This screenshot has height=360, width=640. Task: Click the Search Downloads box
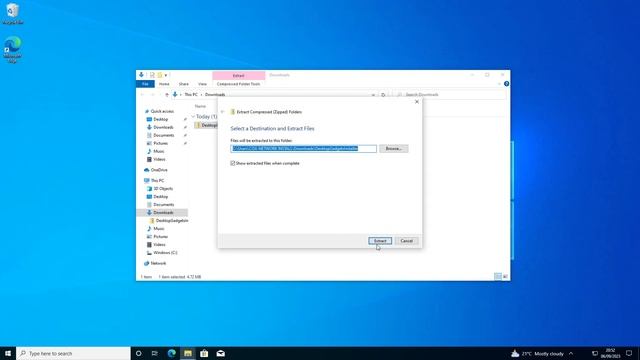point(451,95)
